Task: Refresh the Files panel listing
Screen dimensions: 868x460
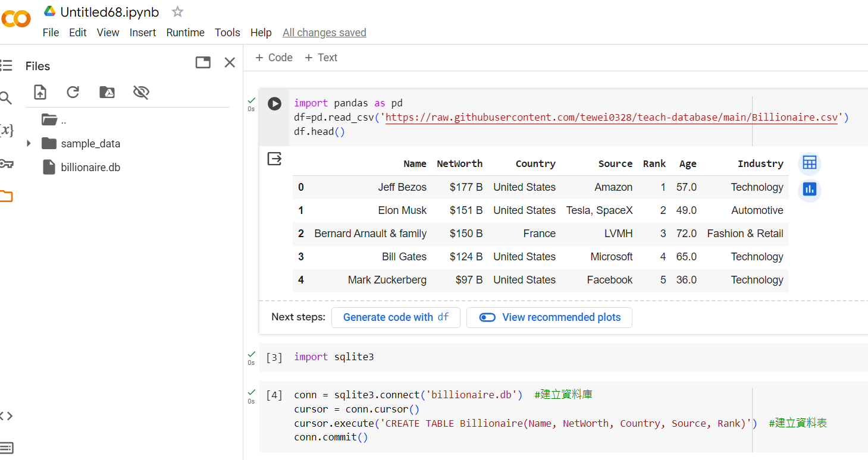Action: pyautogui.click(x=73, y=92)
